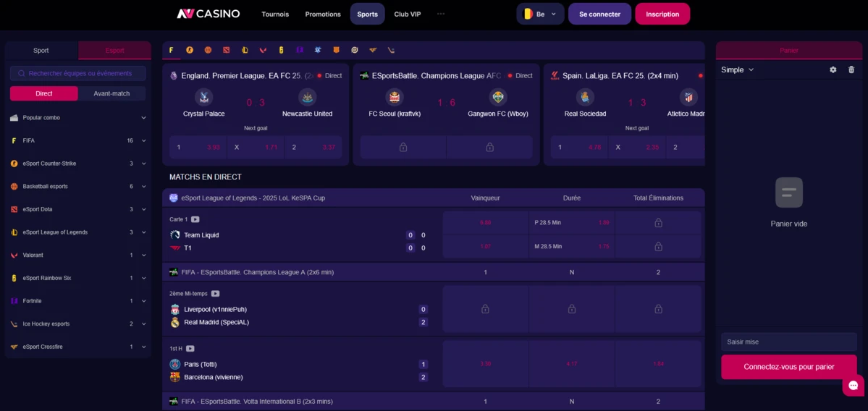
Task: Open the eSport League of Legends 2025 LoL KeSPA Cup header
Action: [434, 198]
